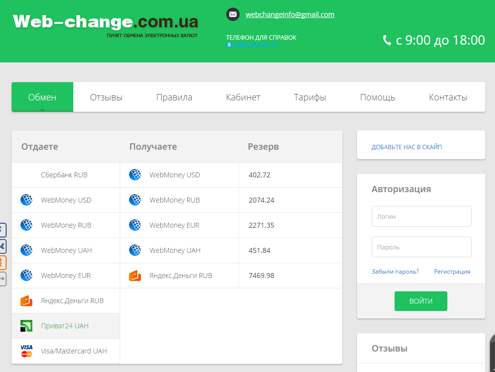Image resolution: width=495 pixels, height=372 pixels.
Task: Open the Тарифы tab
Action: click(x=310, y=97)
